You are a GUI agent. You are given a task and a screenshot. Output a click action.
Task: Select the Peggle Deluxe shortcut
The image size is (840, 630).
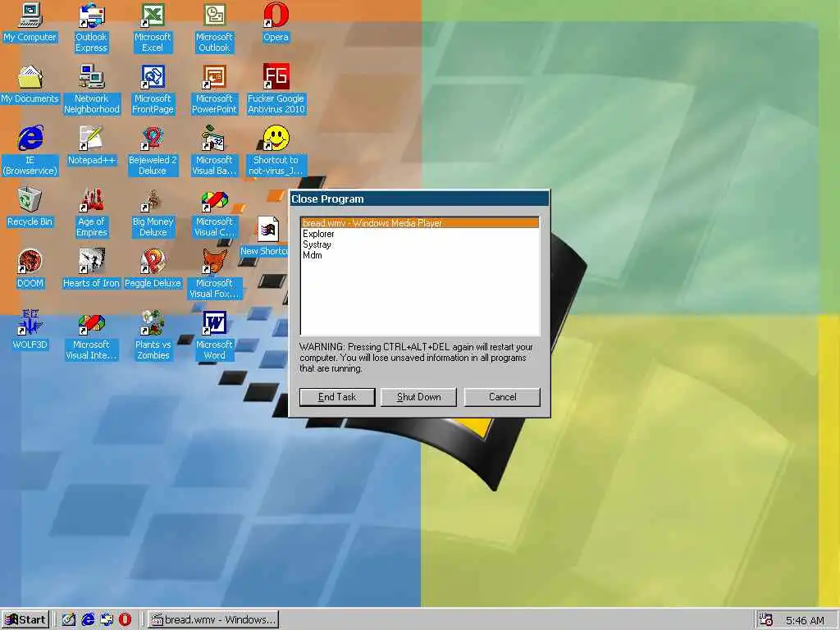coord(153,269)
